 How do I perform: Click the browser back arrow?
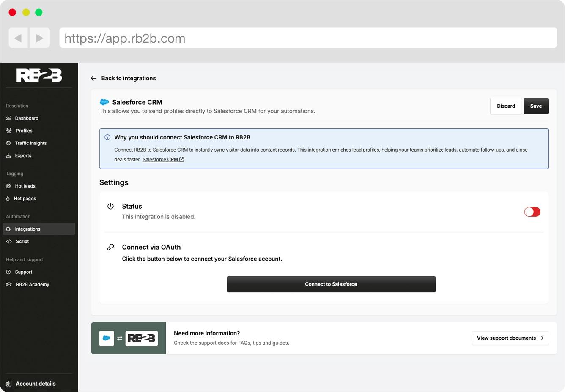tap(18, 38)
